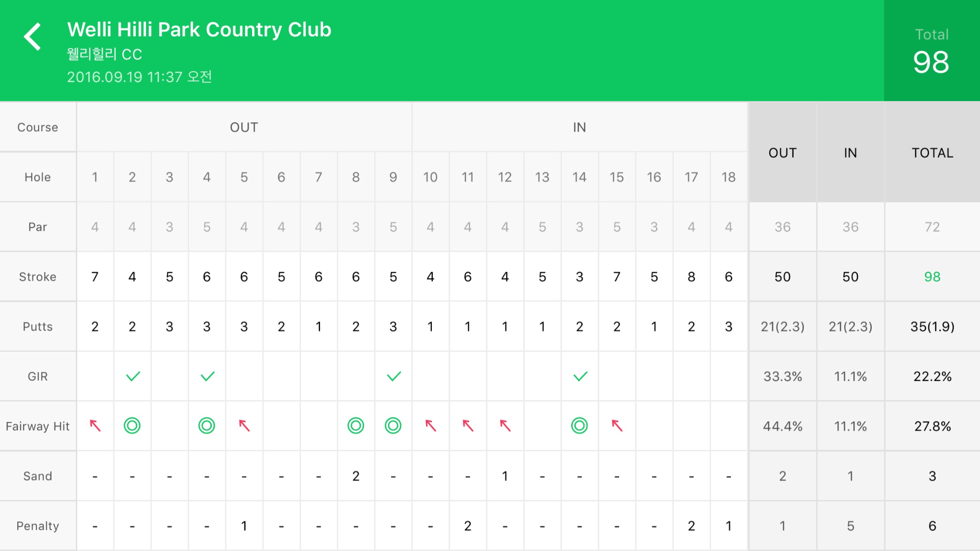Image resolution: width=980 pixels, height=551 pixels.
Task: Click the Total 98 score box
Action: click(x=932, y=51)
